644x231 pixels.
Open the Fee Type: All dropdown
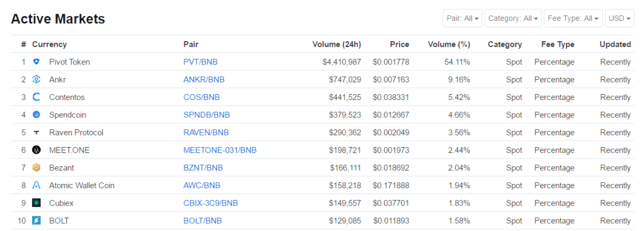pos(573,18)
